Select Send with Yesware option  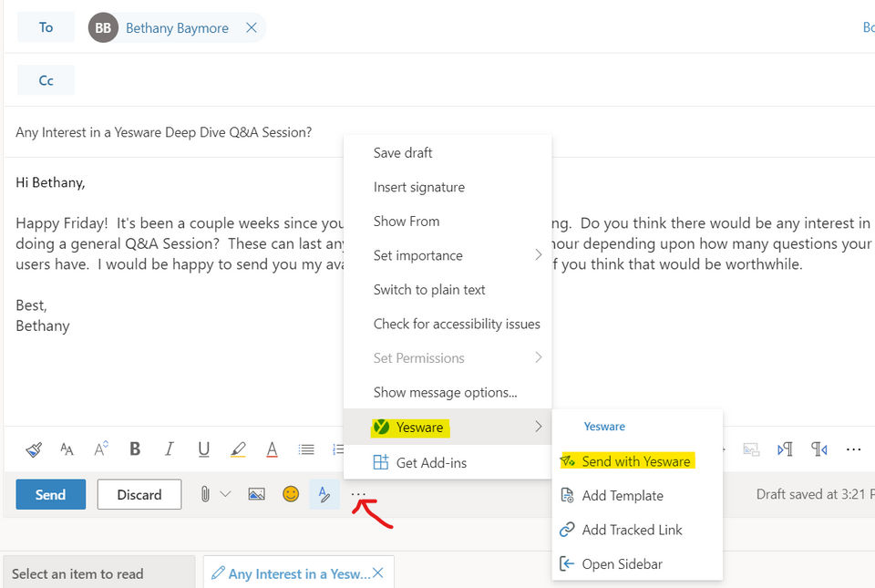click(635, 461)
